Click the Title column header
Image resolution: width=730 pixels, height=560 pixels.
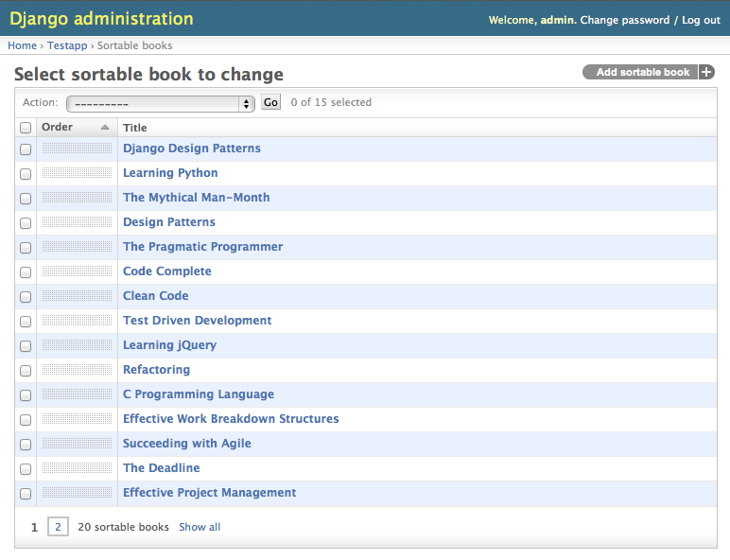click(x=135, y=128)
